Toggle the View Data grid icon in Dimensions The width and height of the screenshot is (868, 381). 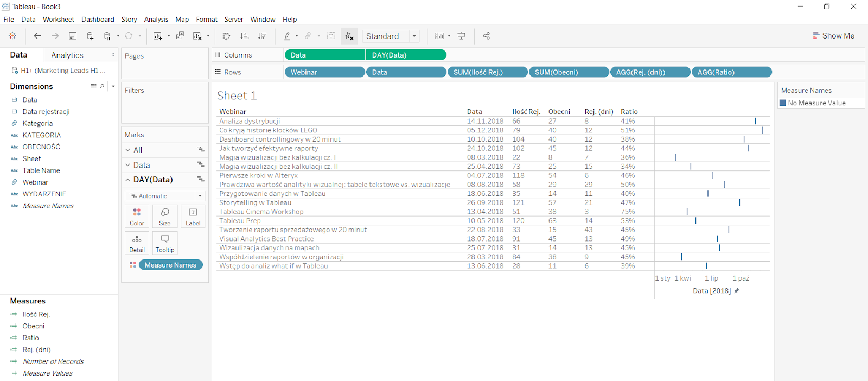point(93,86)
